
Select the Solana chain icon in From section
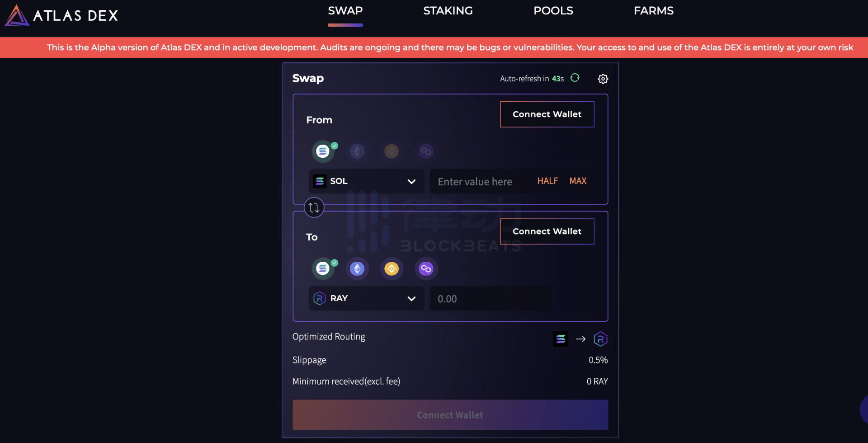tap(324, 151)
